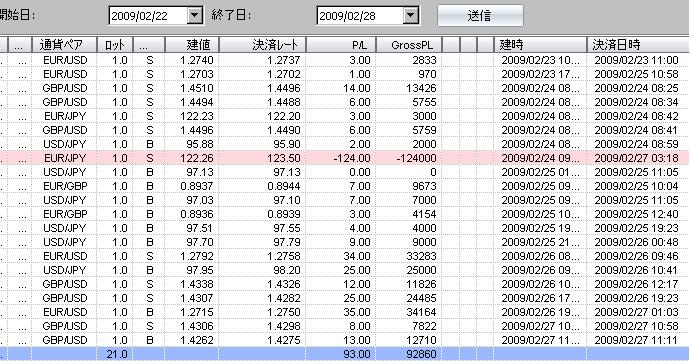This screenshot has height=364, width=691.
Task: Click the total P/L 93.00 cell
Action: tap(356, 354)
